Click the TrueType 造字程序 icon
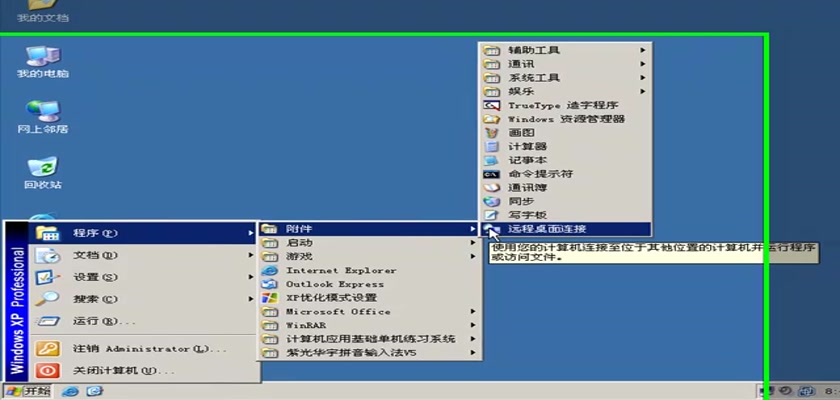This screenshot has width=840, height=400. tap(491, 105)
